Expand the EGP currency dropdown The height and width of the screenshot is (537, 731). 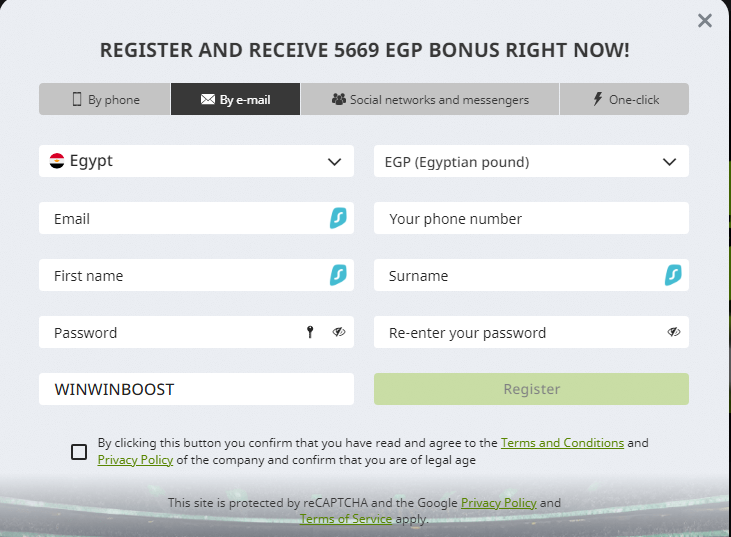(x=531, y=161)
